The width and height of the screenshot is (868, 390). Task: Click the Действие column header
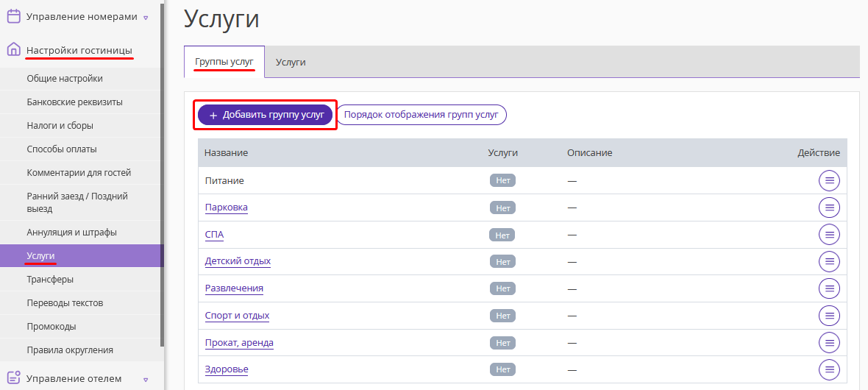pos(819,153)
